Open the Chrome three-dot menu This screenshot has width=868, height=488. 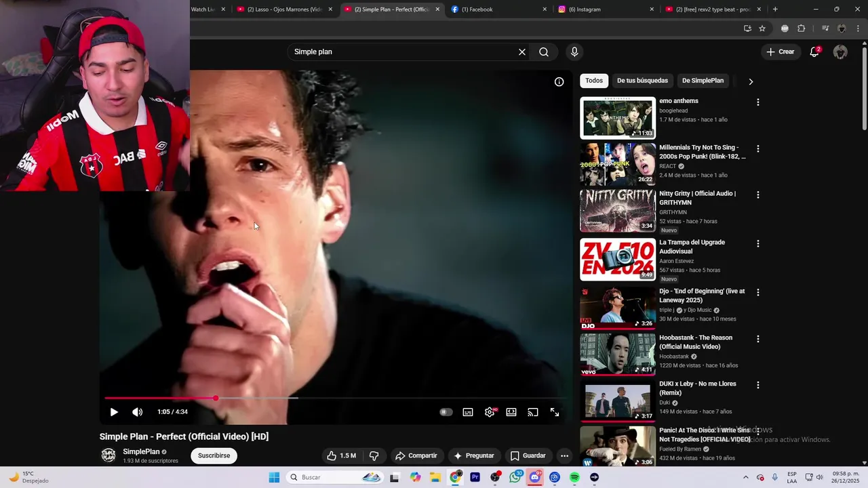pyautogui.click(x=858, y=28)
